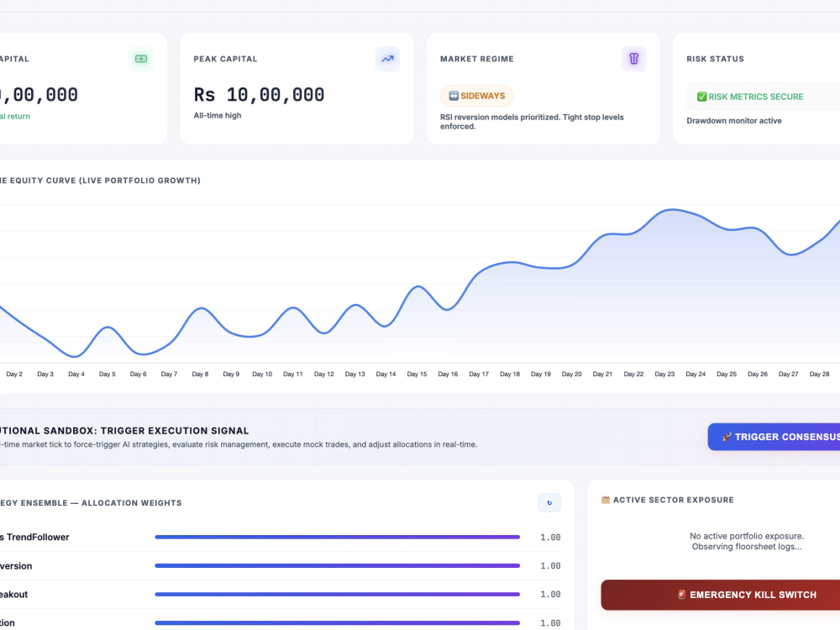This screenshot has height=630, width=840.
Task: Click the Day 28 label on chart axis
Action: (x=819, y=374)
